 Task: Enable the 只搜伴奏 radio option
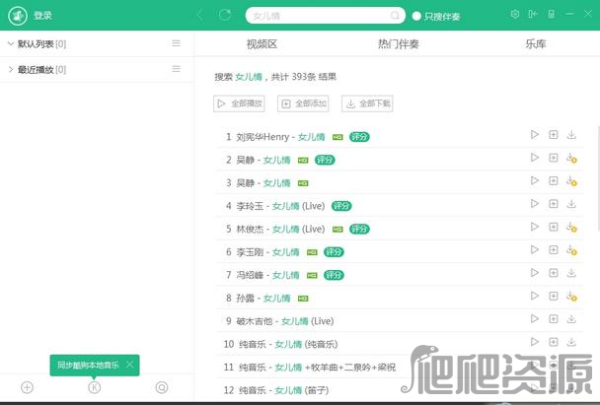417,16
